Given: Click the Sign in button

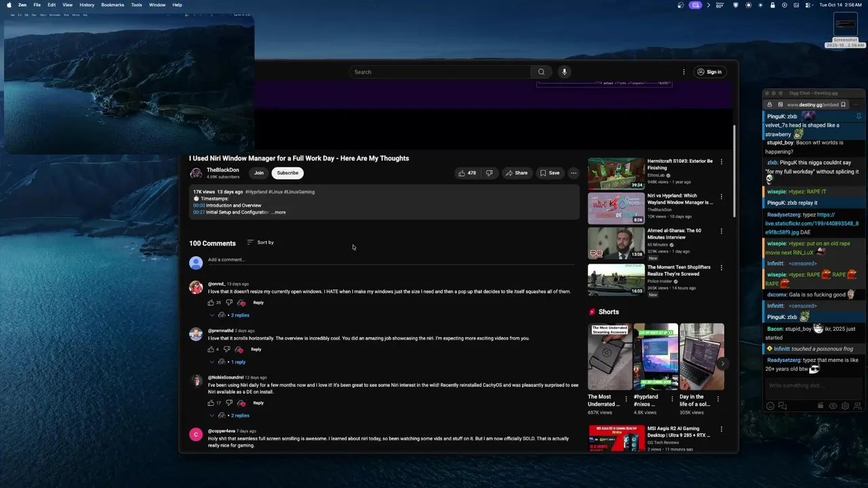Looking at the screenshot, I should tap(709, 72).
